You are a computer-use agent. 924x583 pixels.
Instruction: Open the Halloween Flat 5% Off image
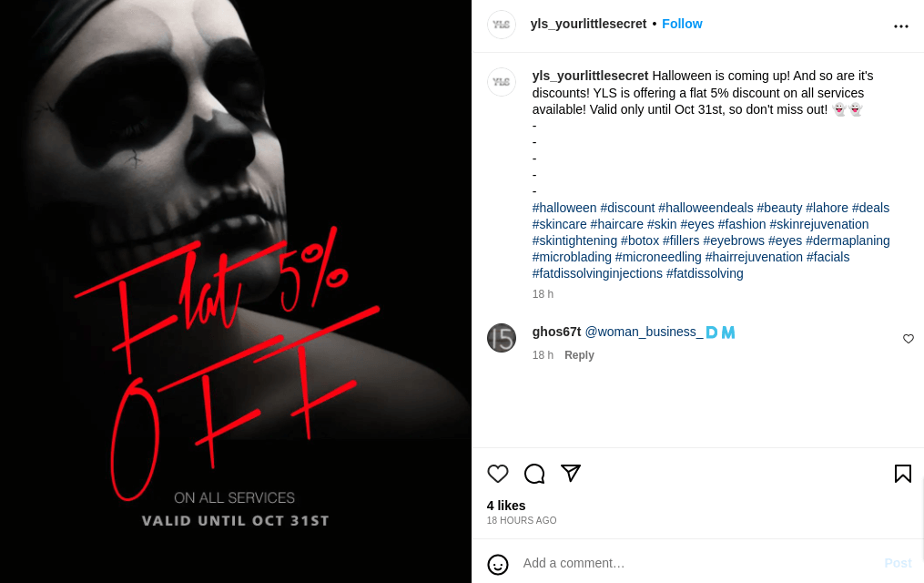236,291
